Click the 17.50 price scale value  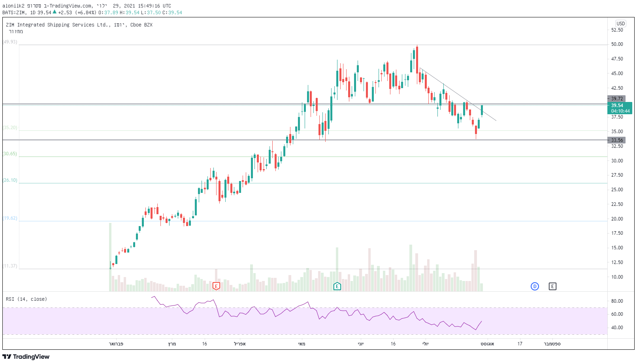[x=617, y=233]
